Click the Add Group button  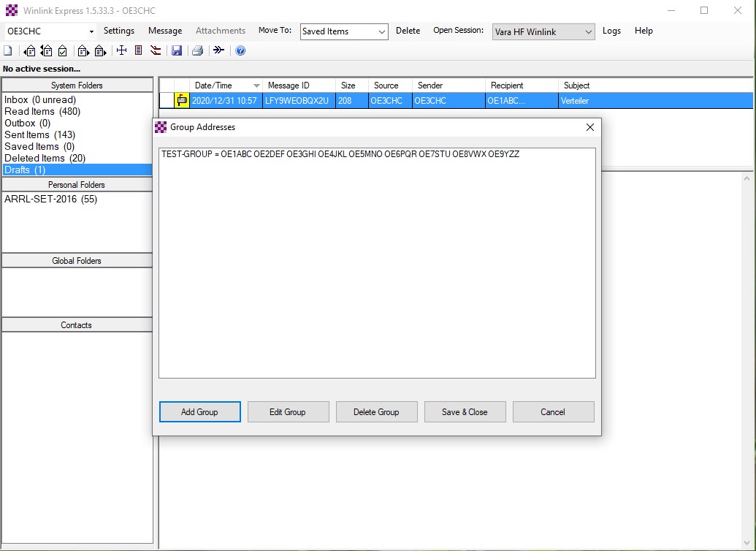199,412
